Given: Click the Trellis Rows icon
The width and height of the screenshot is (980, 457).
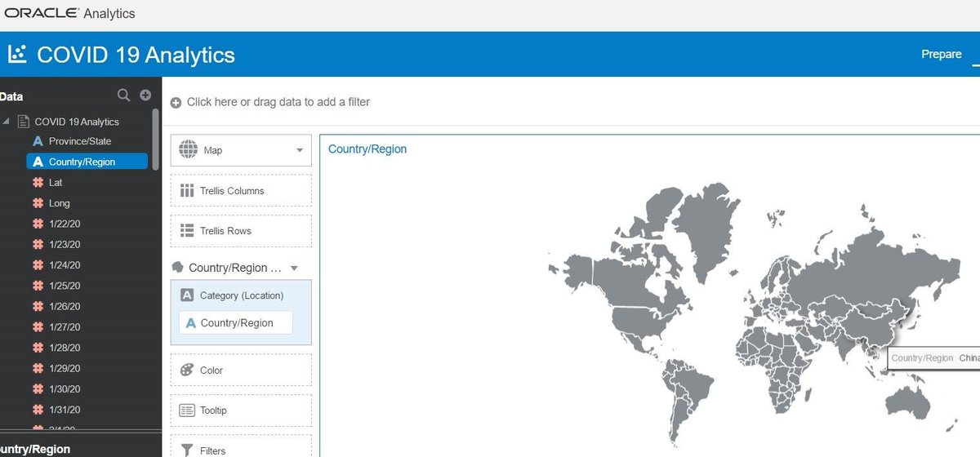Looking at the screenshot, I should [x=187, y=231].
